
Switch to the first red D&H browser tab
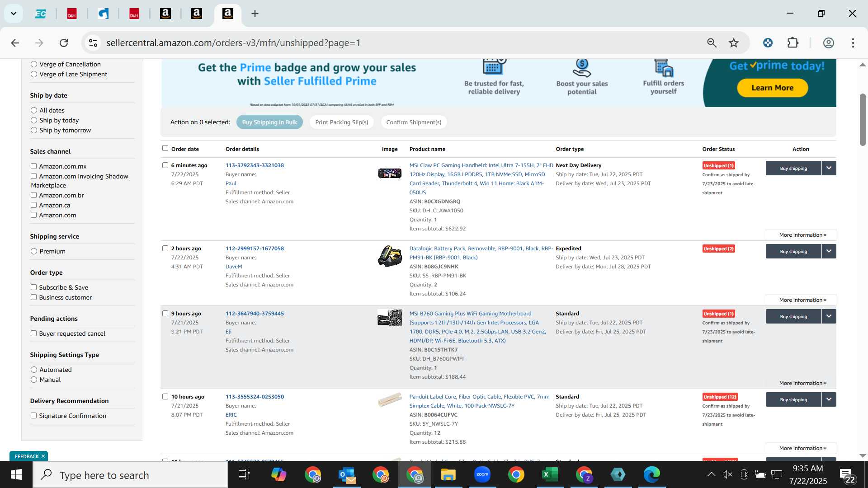coord(72,14)
